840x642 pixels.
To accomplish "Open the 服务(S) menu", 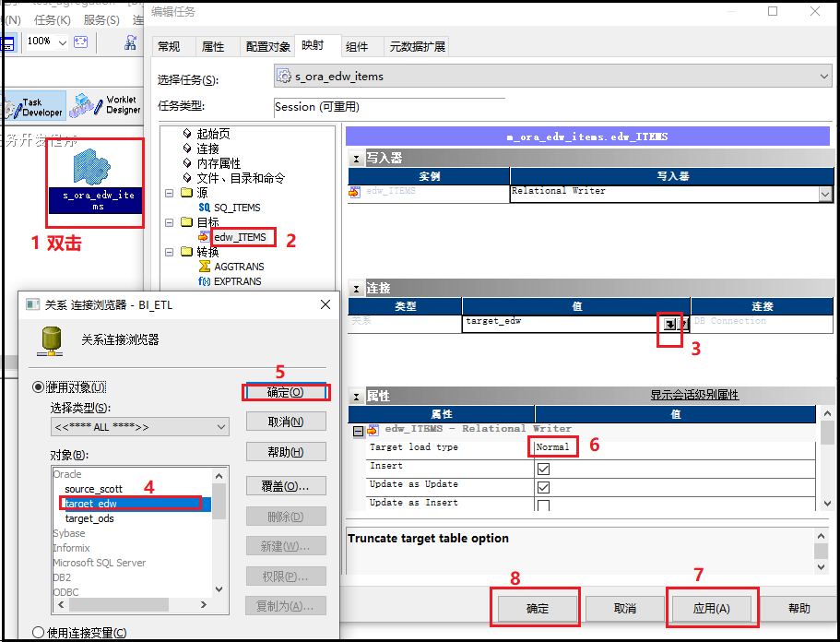I will pyautogui.click(x=101, y=19).
